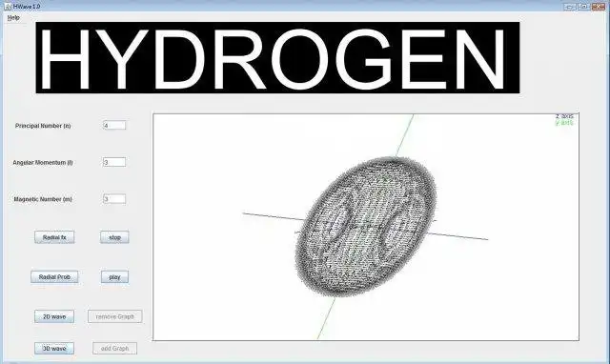Focus the Magnetic Number (m) field

pyautogui.click(x=114, y=199)
